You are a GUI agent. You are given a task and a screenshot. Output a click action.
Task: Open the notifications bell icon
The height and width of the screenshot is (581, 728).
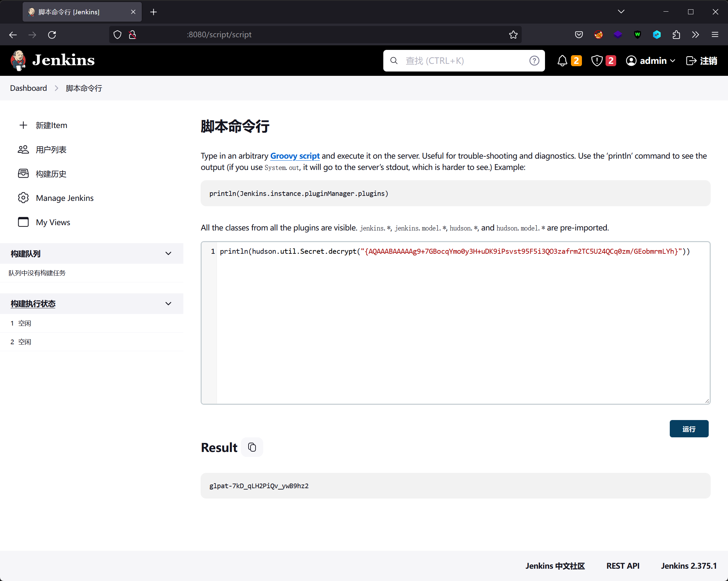click(562, 61)
